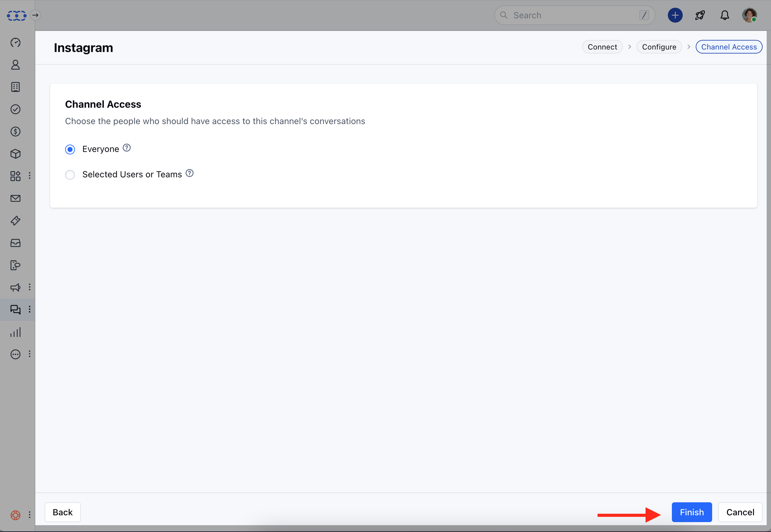Open Campaigns megaphone icon in sidebar
771x532 pixels.
pyautogui.click(x=15, y=287)
